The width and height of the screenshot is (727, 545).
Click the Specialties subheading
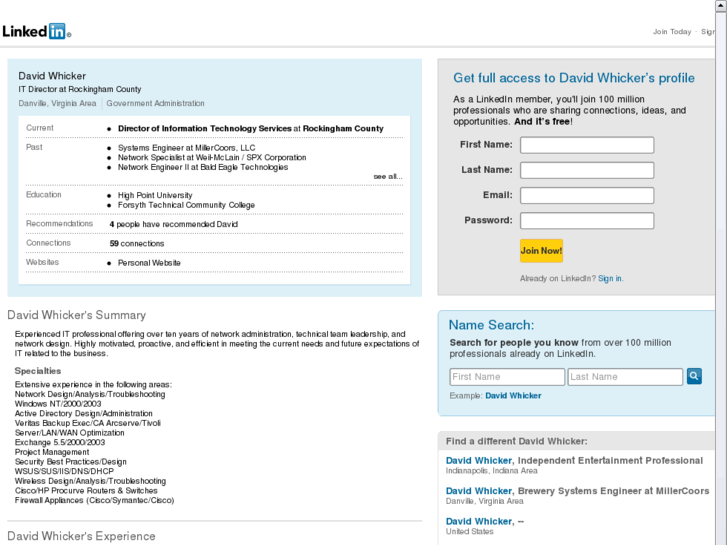(x=38, y=371)
